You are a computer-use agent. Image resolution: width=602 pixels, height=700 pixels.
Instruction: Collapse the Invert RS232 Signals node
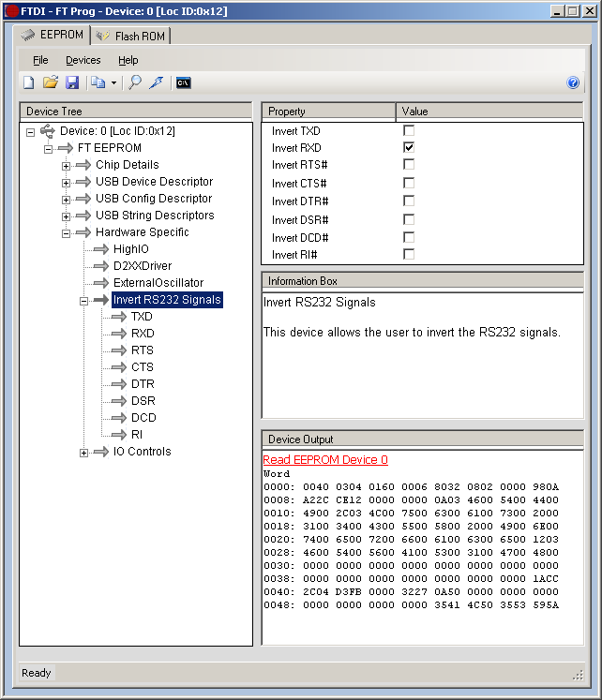(x=84, y=302)
